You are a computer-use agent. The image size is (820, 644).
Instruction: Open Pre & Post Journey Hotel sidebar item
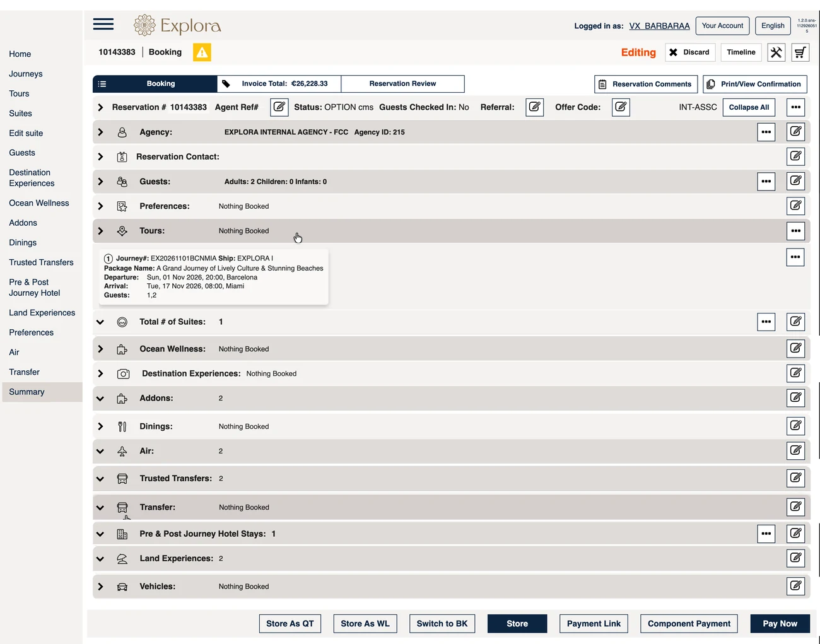pos(35,288)
